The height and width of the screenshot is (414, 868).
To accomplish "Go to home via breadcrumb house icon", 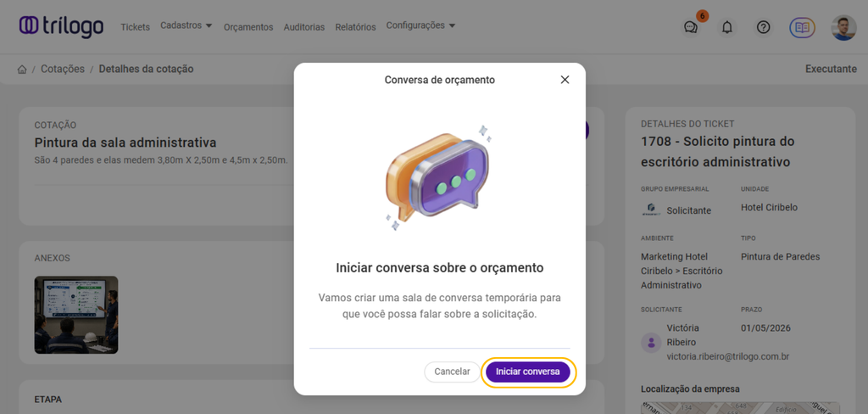I will pos(22,70).
